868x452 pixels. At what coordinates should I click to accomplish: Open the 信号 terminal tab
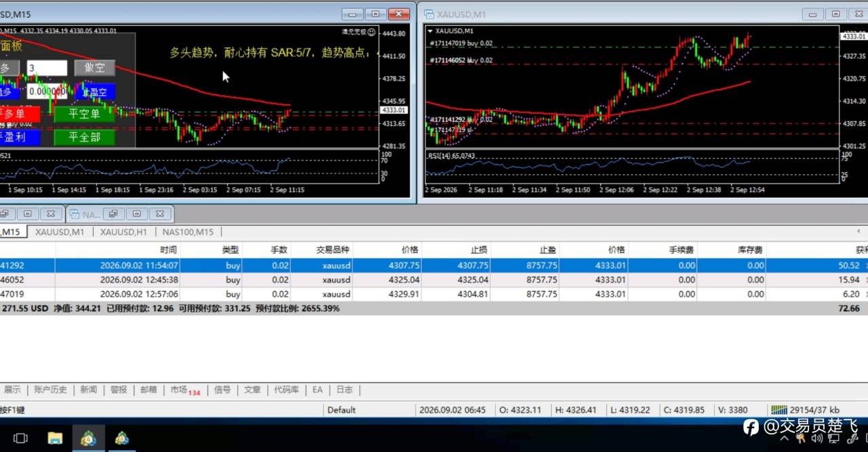point(222,390)
